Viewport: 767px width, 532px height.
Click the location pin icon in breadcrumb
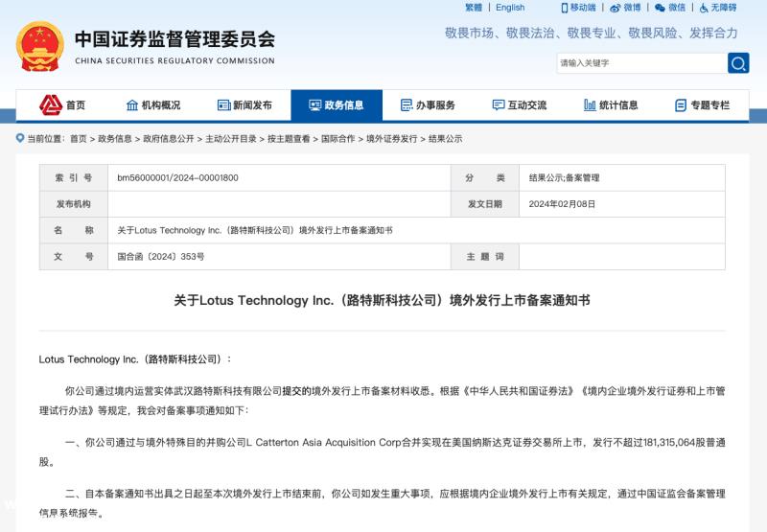coord(20,138)
